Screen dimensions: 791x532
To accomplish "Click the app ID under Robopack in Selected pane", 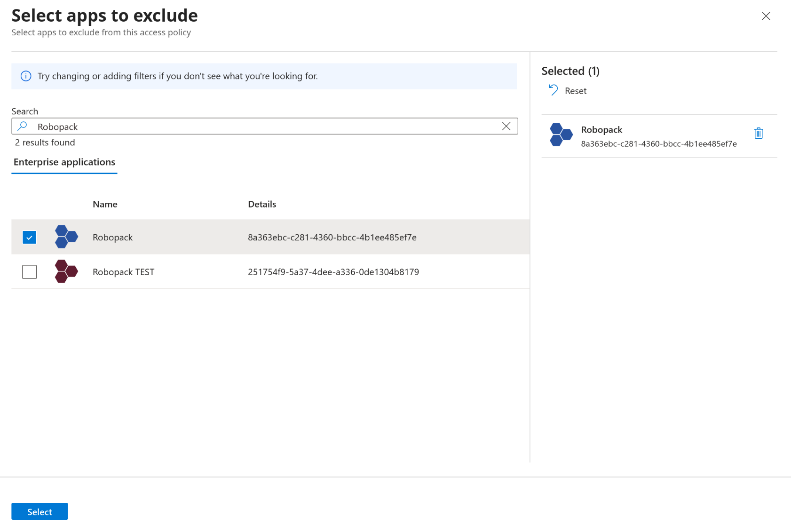I will [x=659, y=144].
